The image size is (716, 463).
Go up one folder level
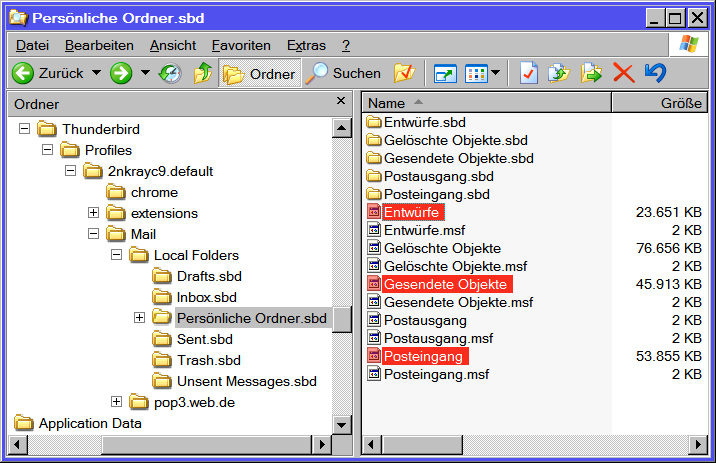pyautogui.click(x=202, y=73)
